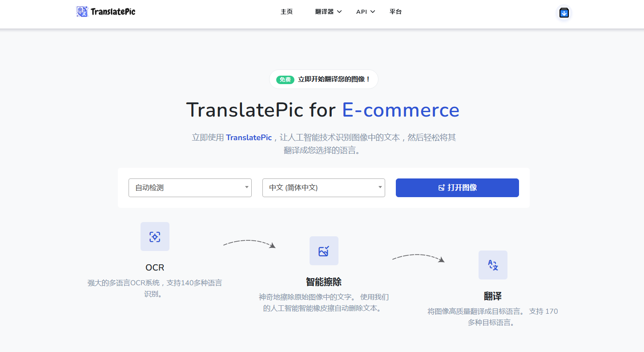Go to 主页 in the navigation

click(287, 12)
